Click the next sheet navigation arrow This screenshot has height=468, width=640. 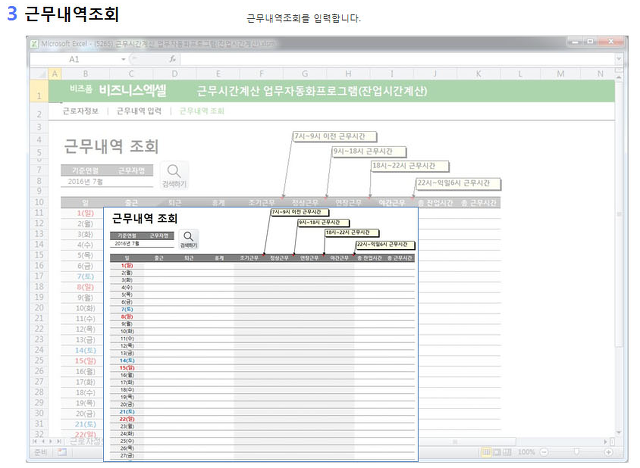(x=51, y=441)
